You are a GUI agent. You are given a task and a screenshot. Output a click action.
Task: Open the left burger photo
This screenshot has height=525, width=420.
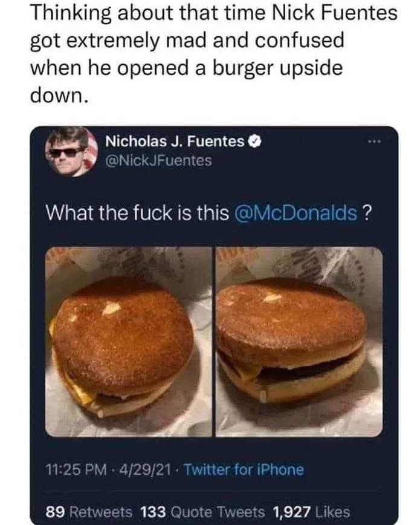click(x=129, y=342)
